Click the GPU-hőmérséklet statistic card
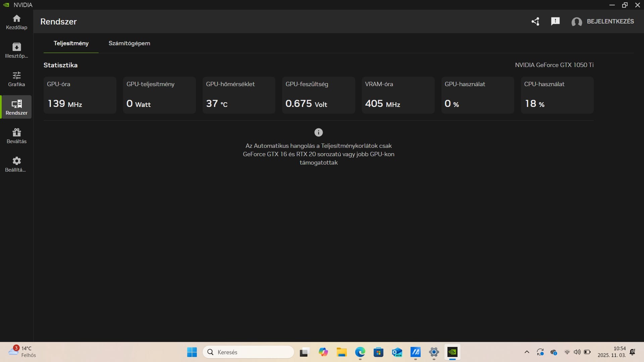This screenshot has width=644, height=362. [x=239, y=95]
